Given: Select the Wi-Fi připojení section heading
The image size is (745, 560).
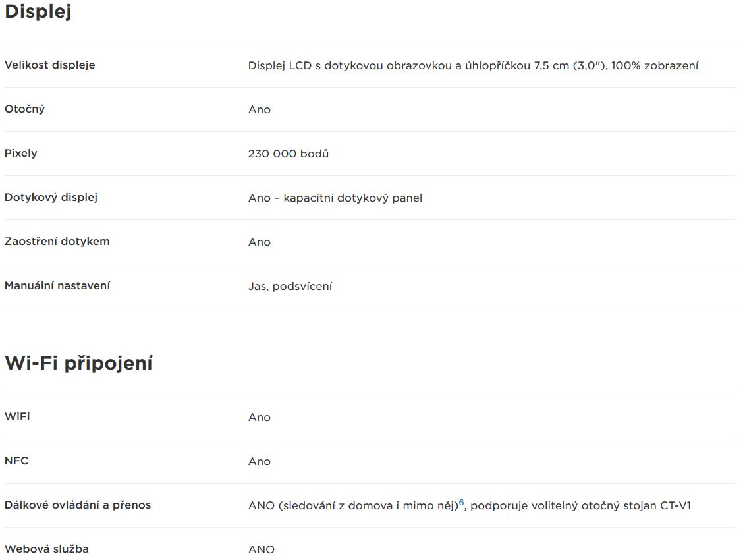Looking at the screenshot, I should [x=79, y=363].
